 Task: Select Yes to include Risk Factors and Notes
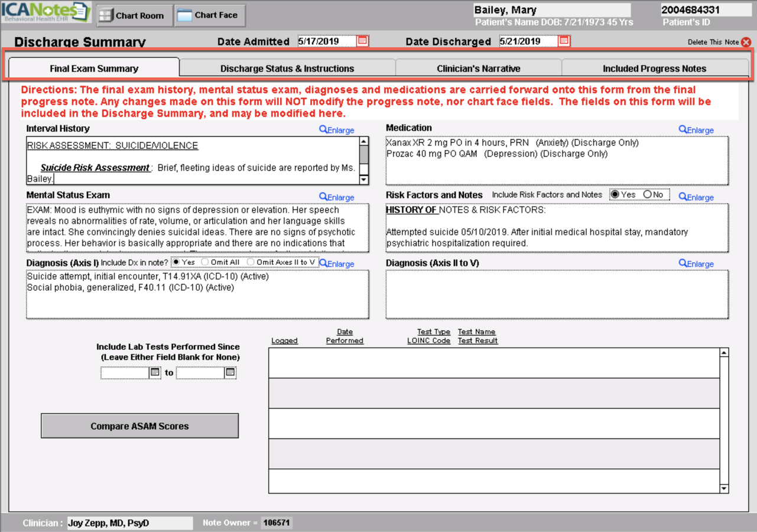tap(616, 194)
